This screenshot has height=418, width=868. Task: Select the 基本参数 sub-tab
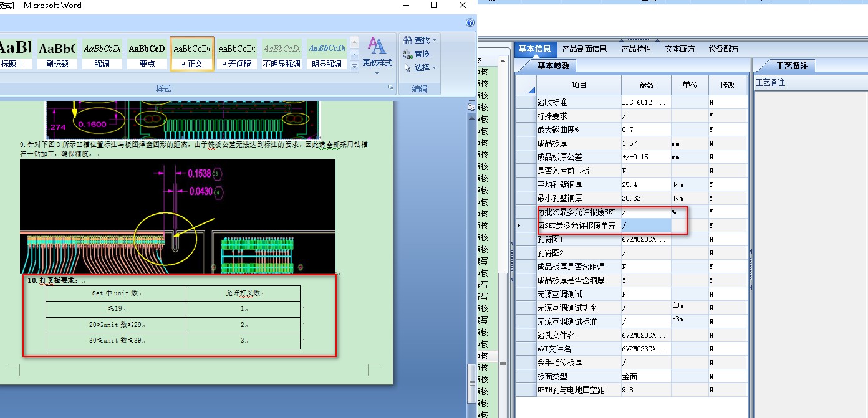pyautogui.click(x=552, y=65)
